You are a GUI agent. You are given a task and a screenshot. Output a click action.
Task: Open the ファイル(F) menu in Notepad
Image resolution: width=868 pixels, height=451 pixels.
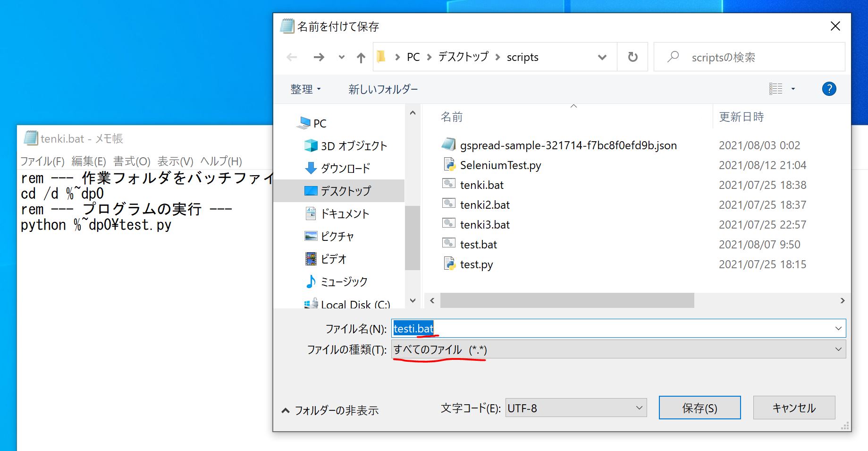pyautogui.click(x=42, y=162)
